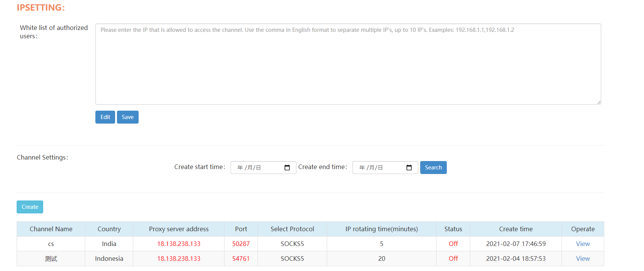Click proxy address in the India row
Screen dimensions: 644x271
click(x=179, y=244)
